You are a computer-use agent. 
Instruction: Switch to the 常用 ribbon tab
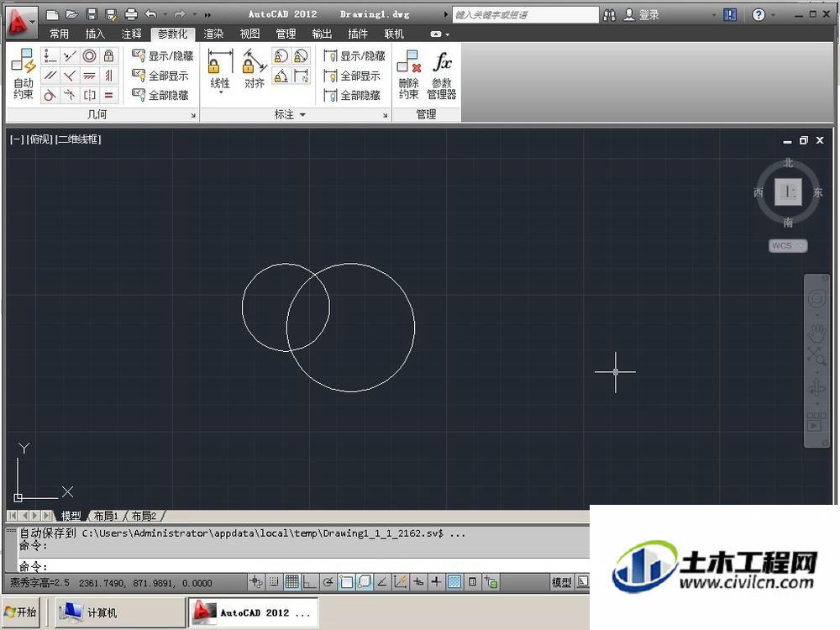tap(59, 34)
